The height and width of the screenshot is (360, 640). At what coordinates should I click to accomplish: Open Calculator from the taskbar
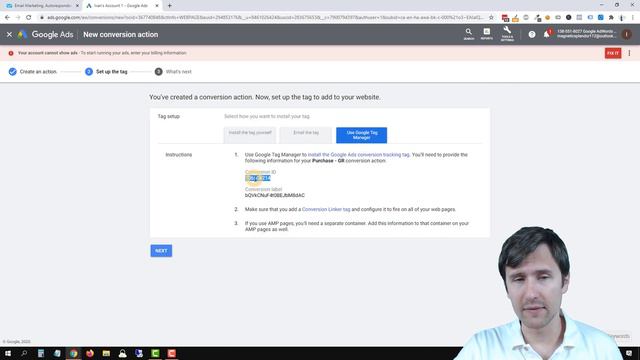click(x=41, y=353)
